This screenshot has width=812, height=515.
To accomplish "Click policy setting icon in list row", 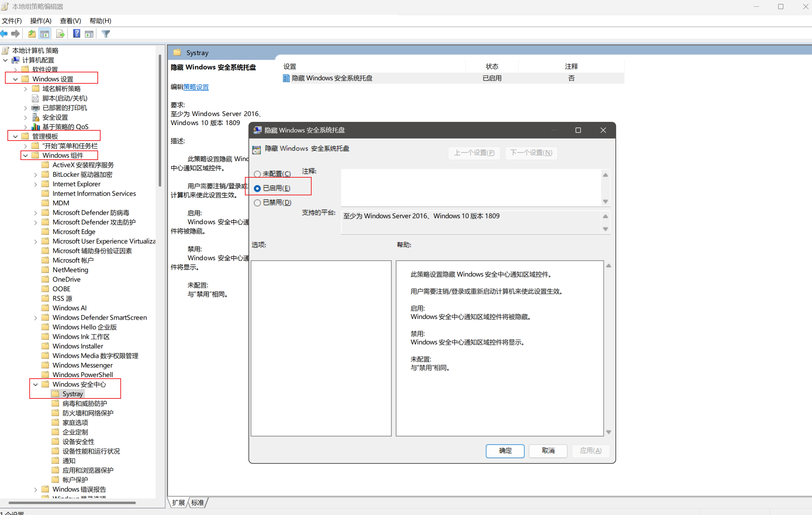I will point(286,78).
